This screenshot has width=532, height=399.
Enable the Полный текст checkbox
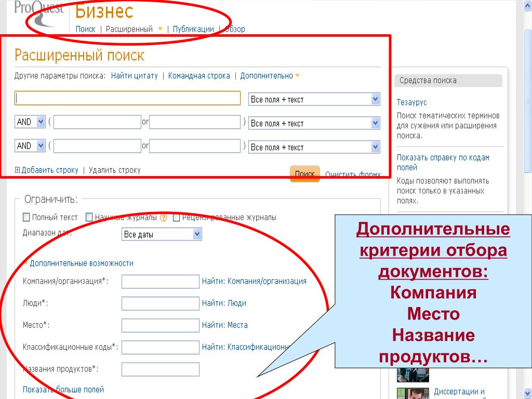coord(26,217)
